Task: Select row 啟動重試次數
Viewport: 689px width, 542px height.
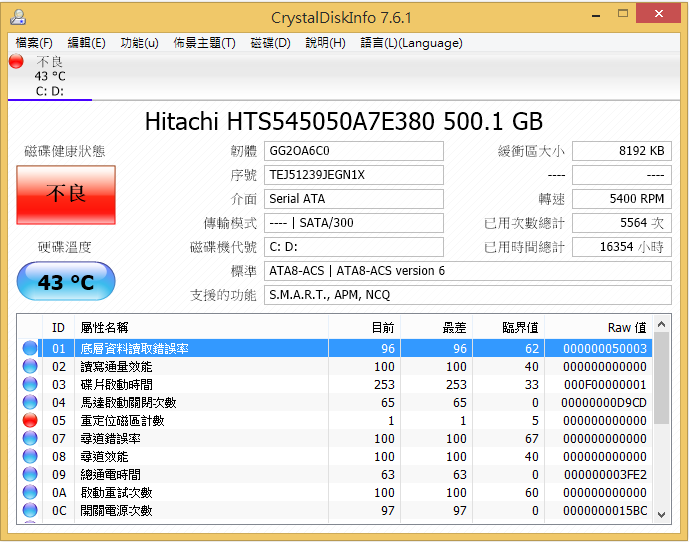Action: click(x=336, y=492)
